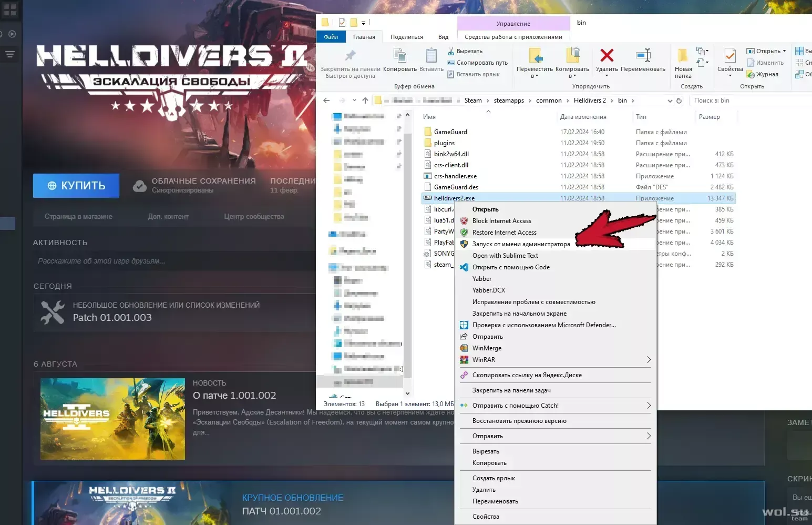Click the Купить button in Steam
Screen dimensions: 812x525
(x=76, y=186)
